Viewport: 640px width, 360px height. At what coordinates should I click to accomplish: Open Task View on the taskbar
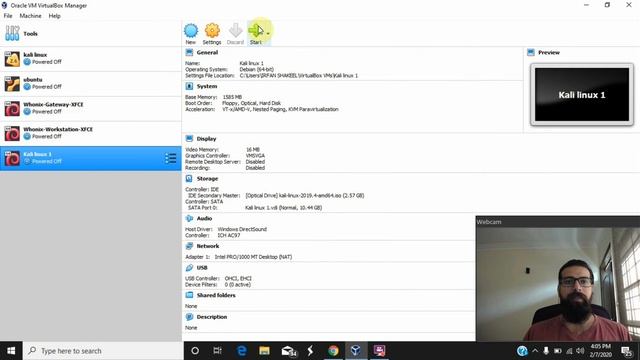coord(218,351)
